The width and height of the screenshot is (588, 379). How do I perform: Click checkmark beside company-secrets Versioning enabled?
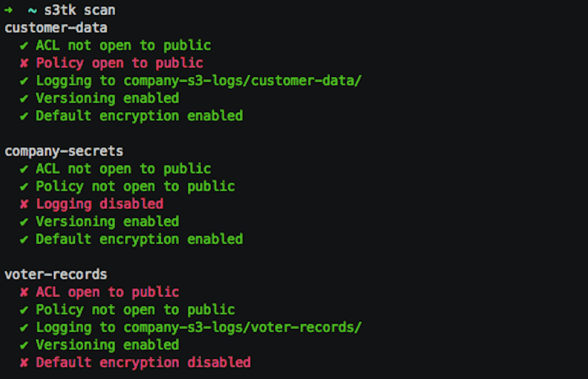(x=24, y=222)
